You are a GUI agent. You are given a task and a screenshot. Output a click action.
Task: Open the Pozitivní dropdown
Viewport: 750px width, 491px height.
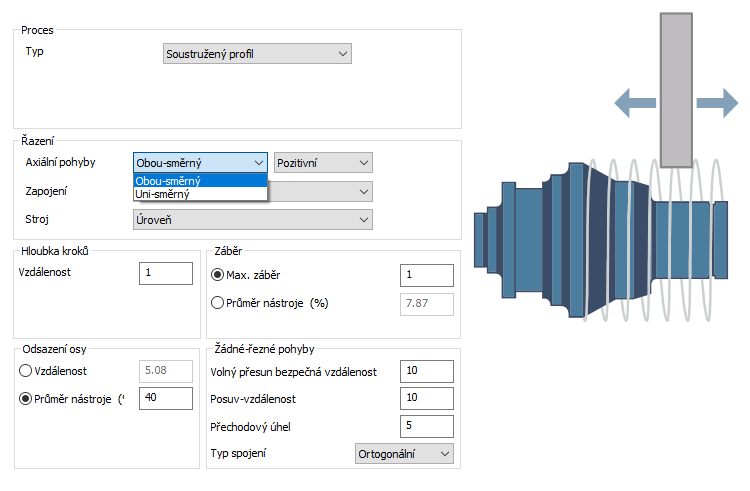(x=323, y=163)
